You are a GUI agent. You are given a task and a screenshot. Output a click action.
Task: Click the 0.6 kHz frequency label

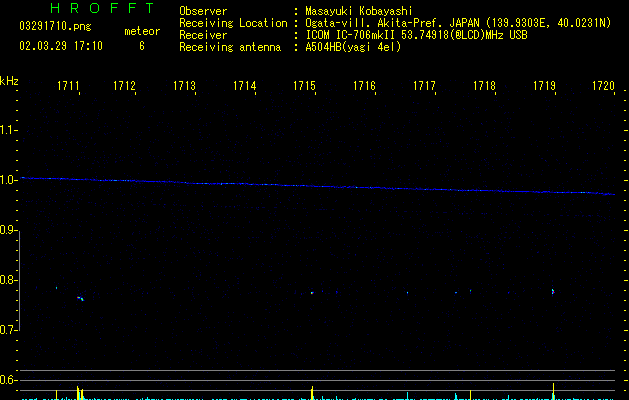(9, 380)
